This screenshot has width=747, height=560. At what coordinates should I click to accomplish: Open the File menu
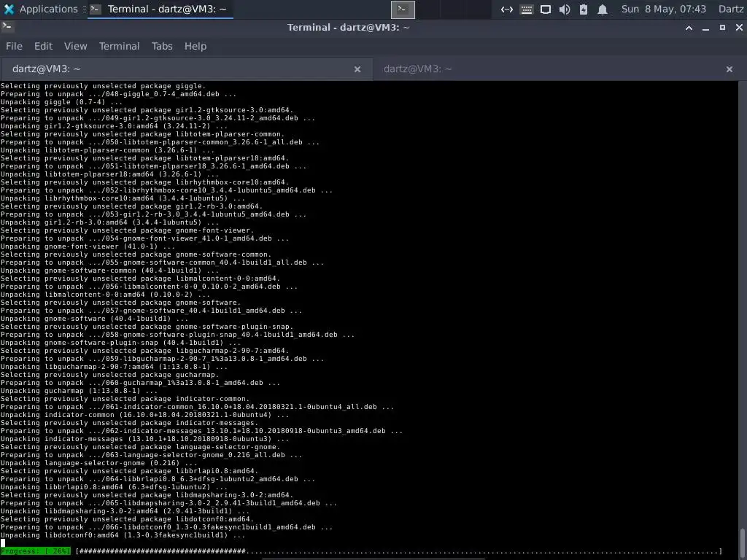click(x=14, y=46)
